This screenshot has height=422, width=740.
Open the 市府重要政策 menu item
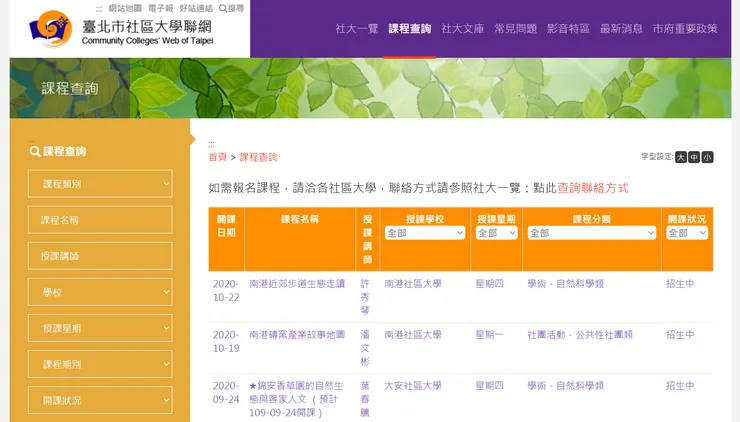tap(685, 29)
